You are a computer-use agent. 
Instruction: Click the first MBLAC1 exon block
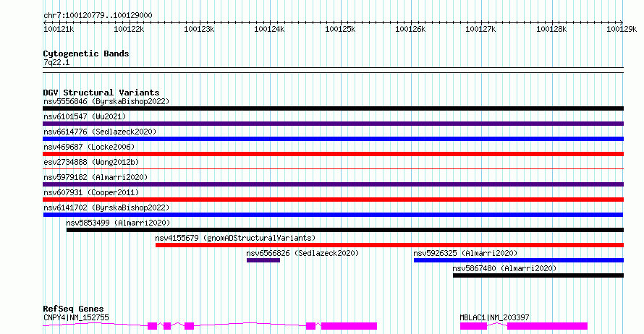(x=473, y=326)
